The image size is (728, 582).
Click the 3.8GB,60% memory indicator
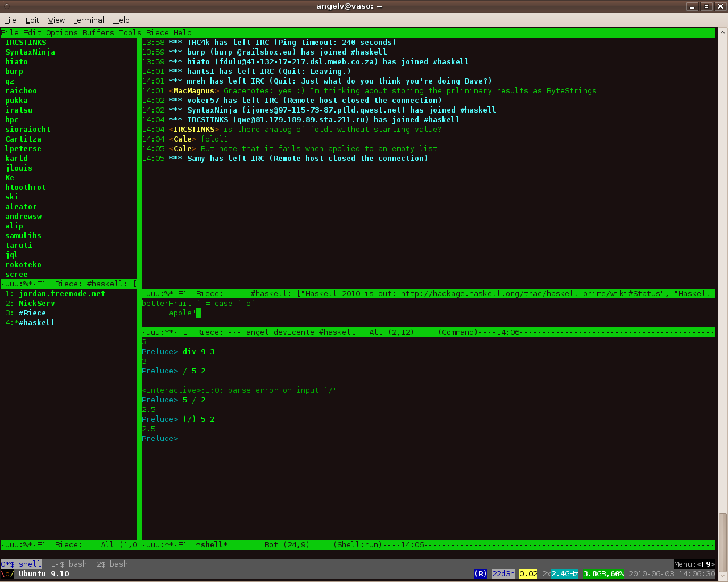[603, 574]
